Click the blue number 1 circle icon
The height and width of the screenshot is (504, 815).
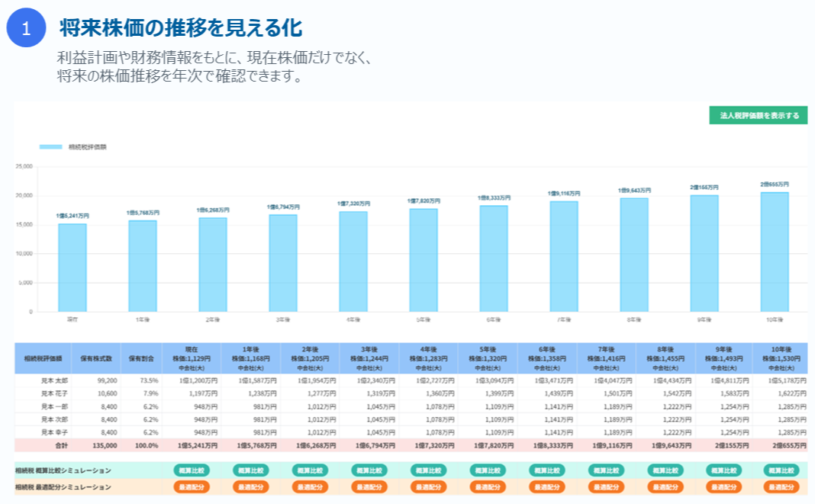pos(26,27)
